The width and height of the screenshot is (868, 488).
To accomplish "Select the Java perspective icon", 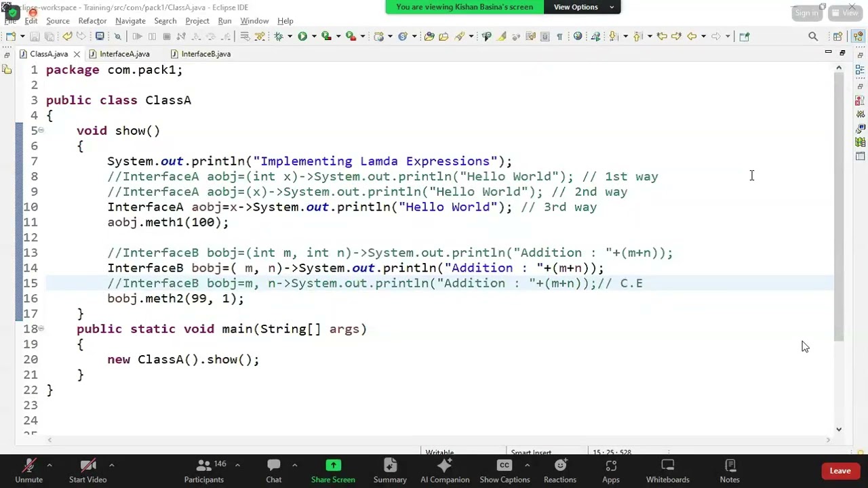I will coord(858,36).
